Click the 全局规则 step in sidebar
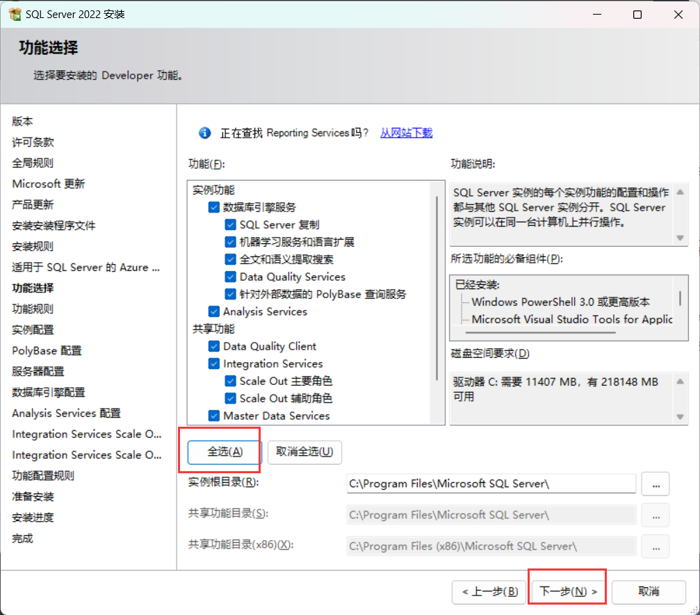The image size is (700, 615). click(33, 163)
